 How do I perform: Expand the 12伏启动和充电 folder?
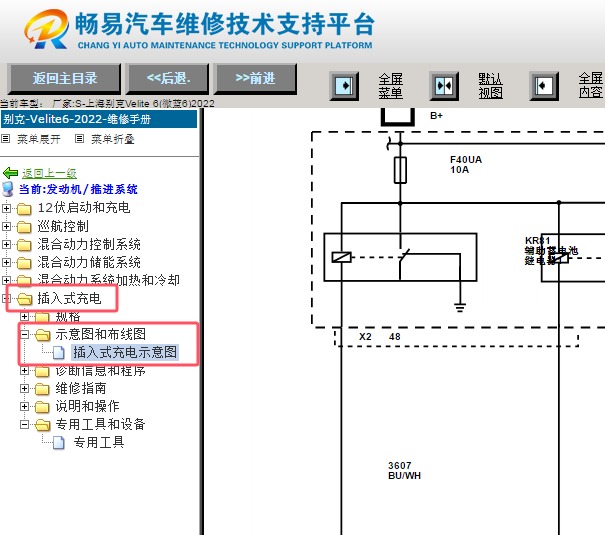pos(6,208)
